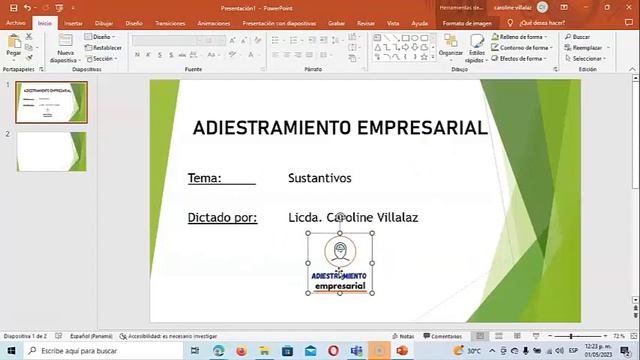Image resolution: width=640 pixels, height=360 pixels.
Task: Fit slide to window icon
Action: (x=633, y=336)
